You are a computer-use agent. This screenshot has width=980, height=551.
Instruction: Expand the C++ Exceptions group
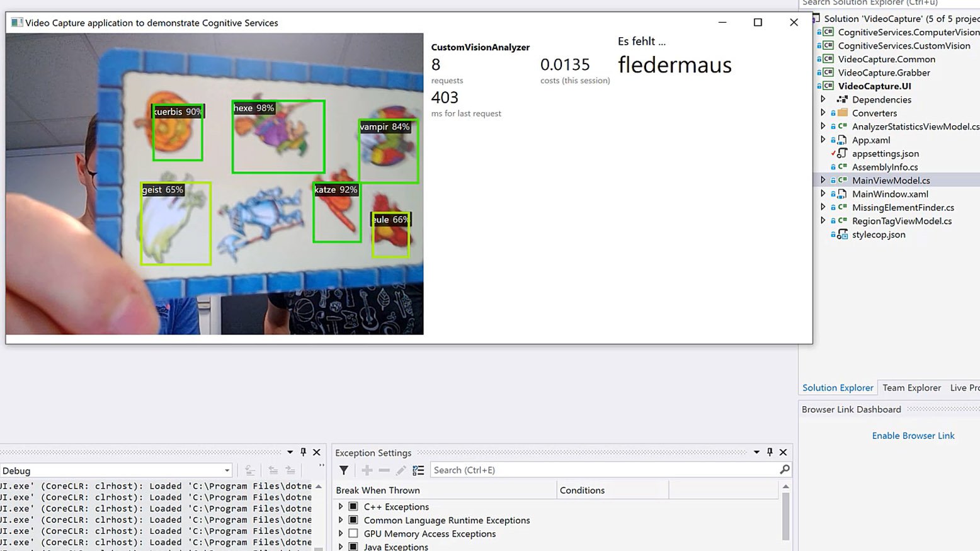pyautogui.click(x=341, y=507)
